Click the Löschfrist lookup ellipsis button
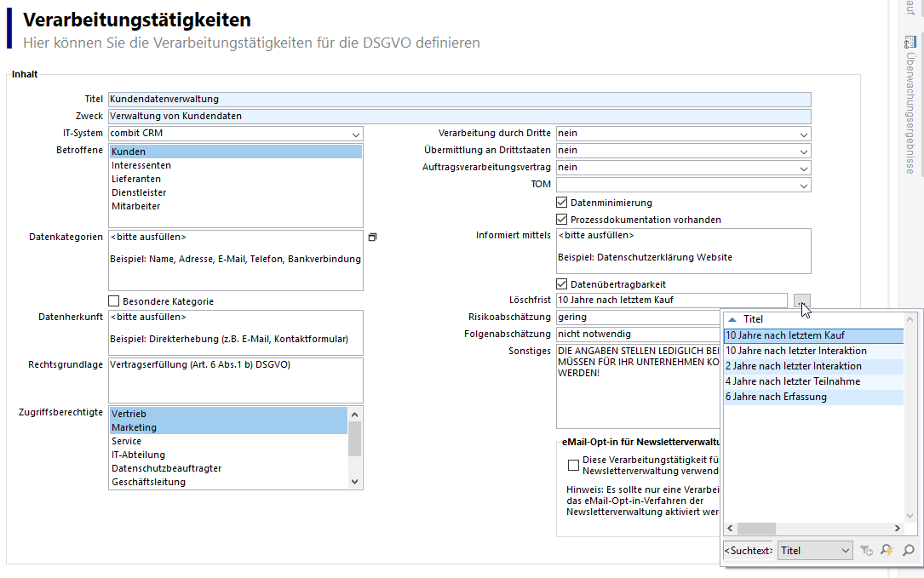The height and width of the screenshot is (578, 924). [801, 300]
